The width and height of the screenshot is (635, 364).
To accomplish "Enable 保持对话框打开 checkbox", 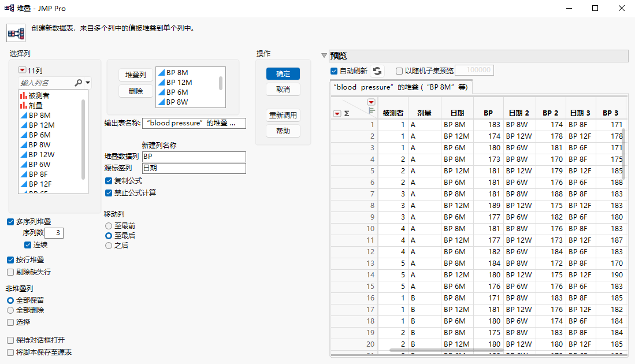I will 10,340.
